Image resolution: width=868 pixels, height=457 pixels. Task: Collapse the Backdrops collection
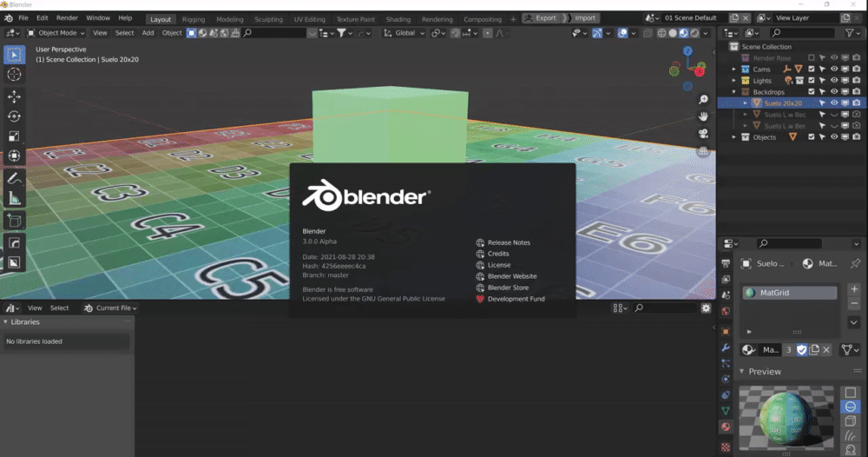734,92
